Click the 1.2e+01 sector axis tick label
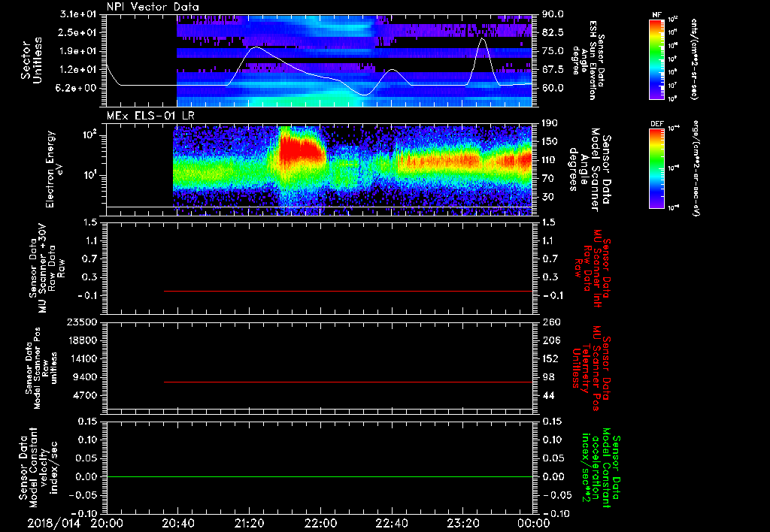Image resolution: width=770 pixels, height=532 pixels. click(77, 70)
